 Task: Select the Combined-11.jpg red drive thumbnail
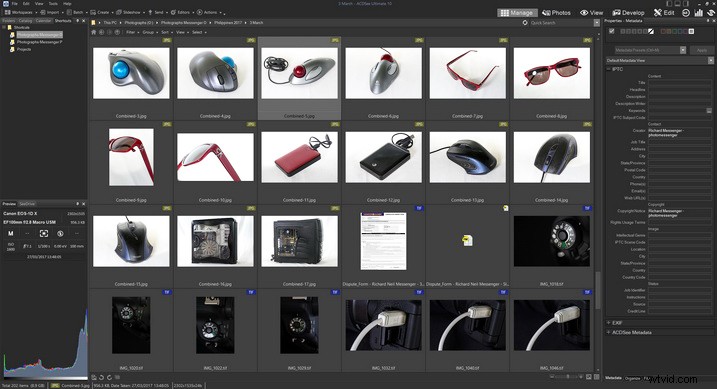click(x=300, y=157)
